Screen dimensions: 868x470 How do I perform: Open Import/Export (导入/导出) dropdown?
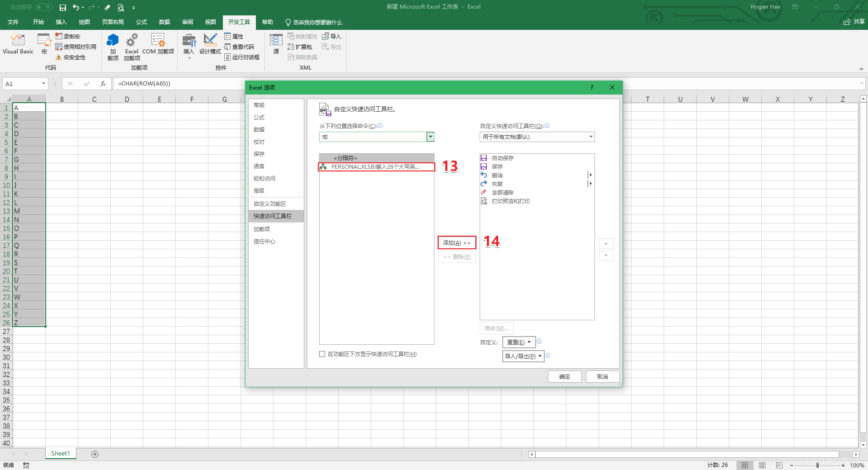pyautogui.click(x=523, y=356)
